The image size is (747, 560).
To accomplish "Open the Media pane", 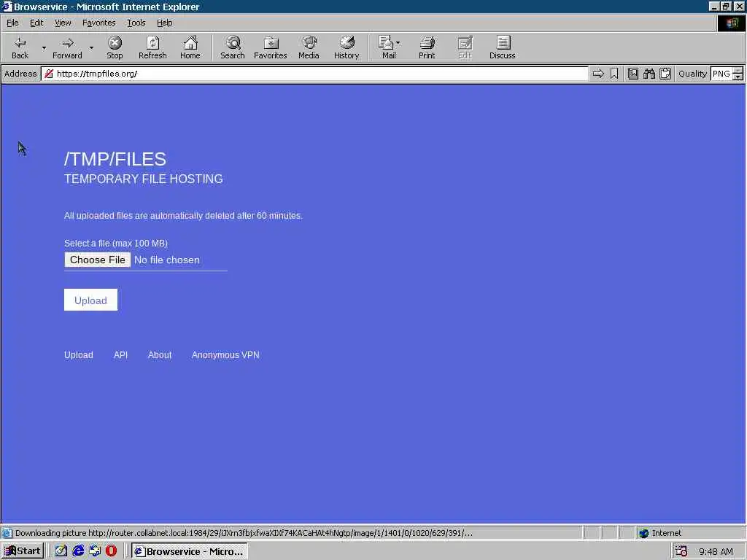I will coord(309,47).
